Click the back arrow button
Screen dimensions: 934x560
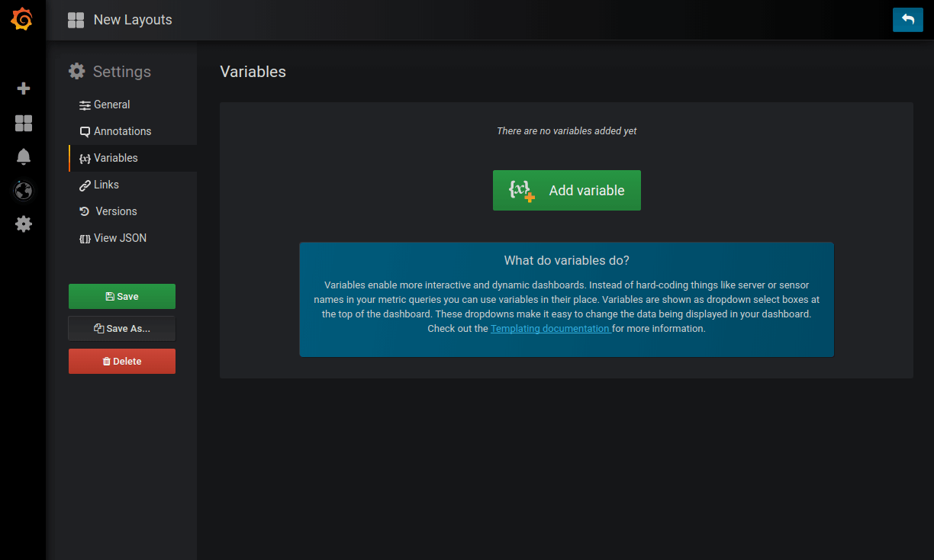point(907,20)
